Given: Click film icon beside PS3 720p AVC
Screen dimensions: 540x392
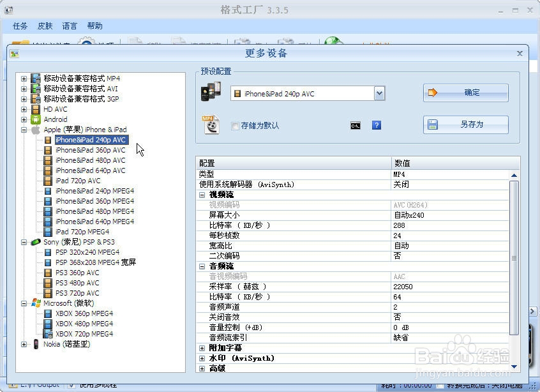Looking at the screenshot, I should (x=48, y=293).
